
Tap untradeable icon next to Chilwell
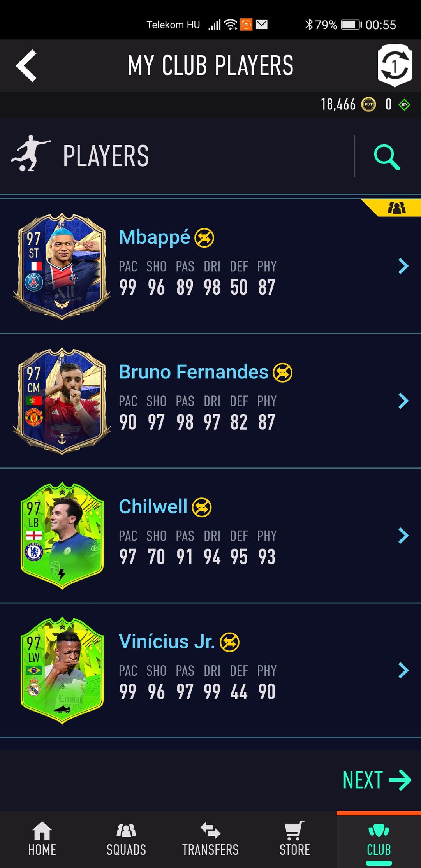click(202, 508)
